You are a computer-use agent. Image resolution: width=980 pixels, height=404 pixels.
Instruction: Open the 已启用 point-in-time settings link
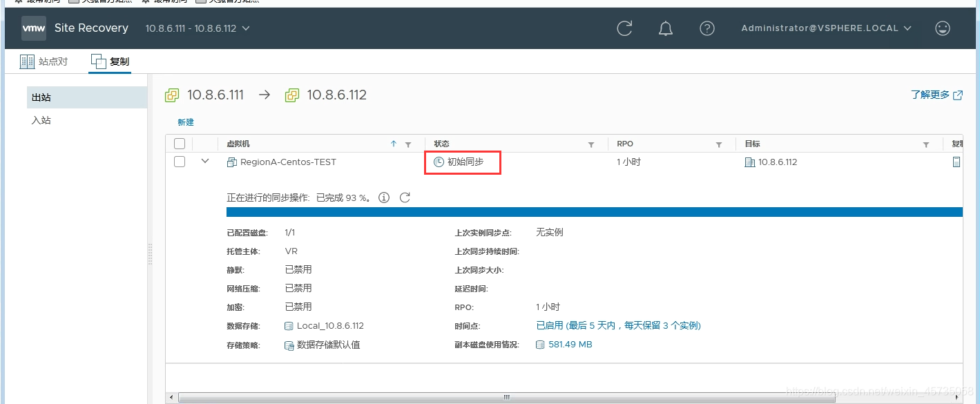pyautogui.click(x=619, y=326)
